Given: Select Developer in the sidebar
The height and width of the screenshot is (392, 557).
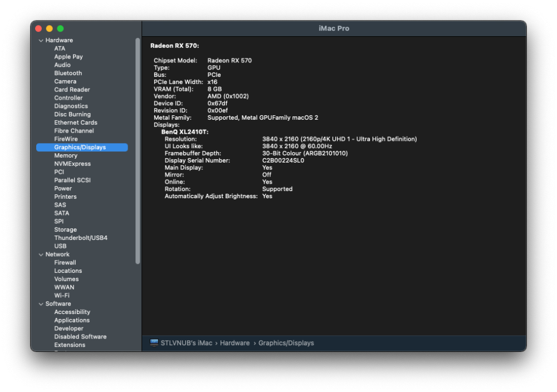Looking at the screenshot, I should click(x=69, y=328).
